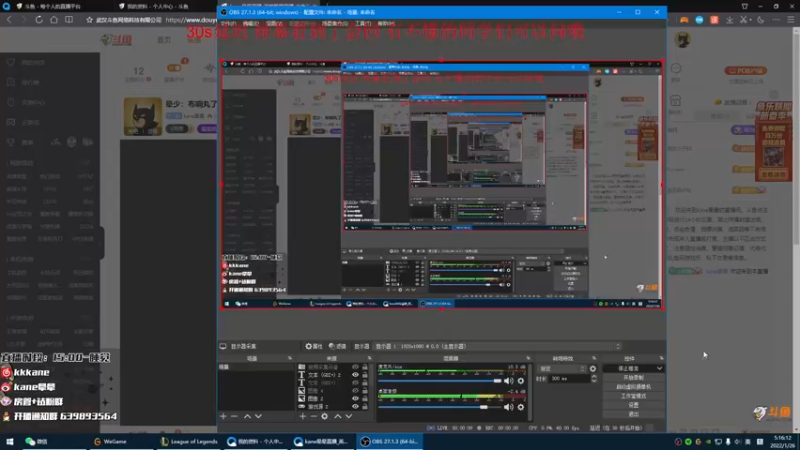This screenshot has width=800, height=450.
Task: Toggle visibility of 图像 4 source
Action: [355, 391]
